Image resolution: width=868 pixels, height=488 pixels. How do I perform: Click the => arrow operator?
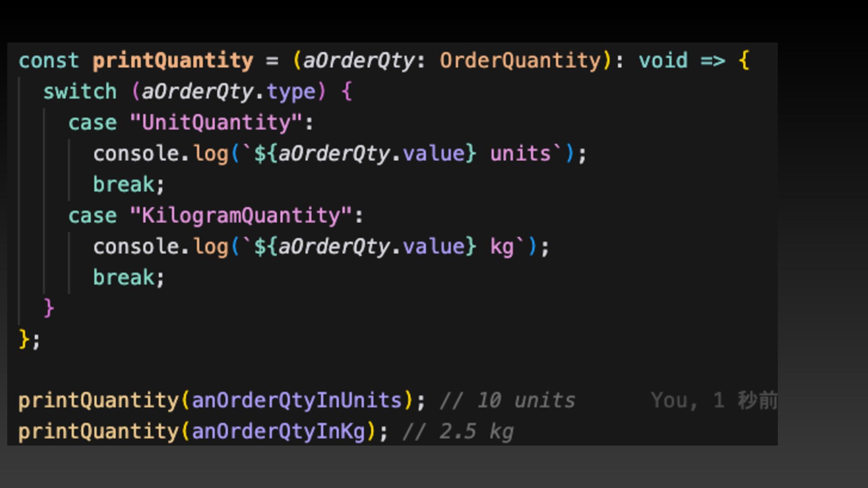pos(712,61)
